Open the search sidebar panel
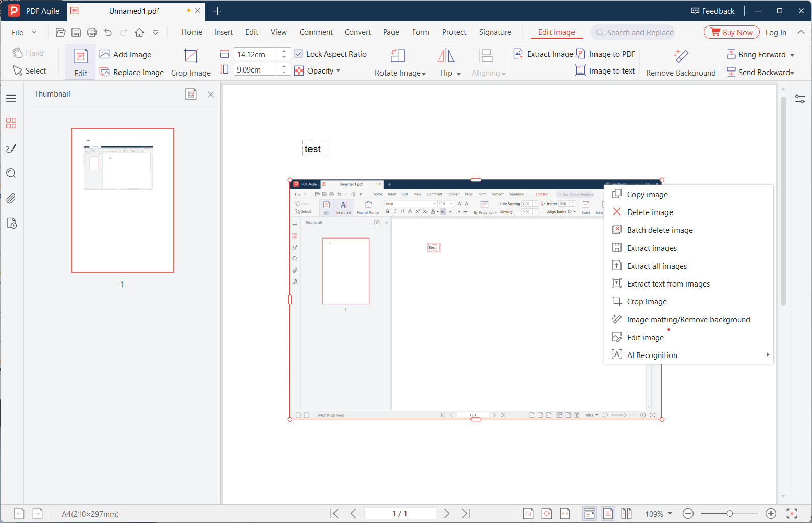This screenshot has height=523, width=812. click(11, 173)
